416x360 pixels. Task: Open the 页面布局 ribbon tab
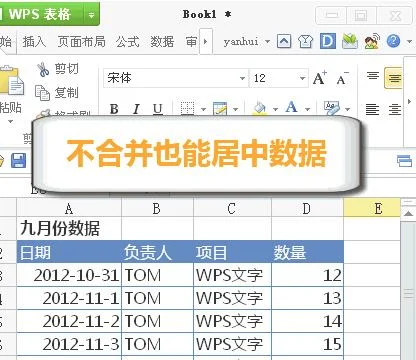(x=81, y=42)
